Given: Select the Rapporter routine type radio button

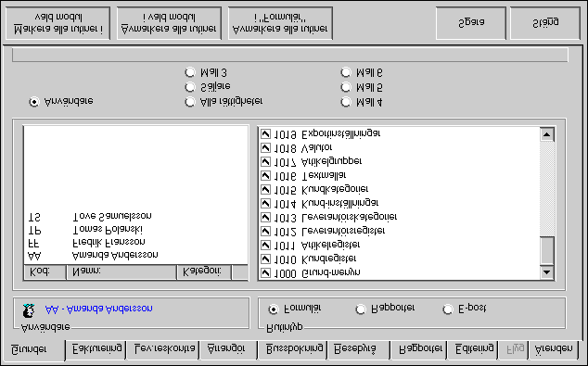Looking at the screenshot, I should [x=361, y=309].
